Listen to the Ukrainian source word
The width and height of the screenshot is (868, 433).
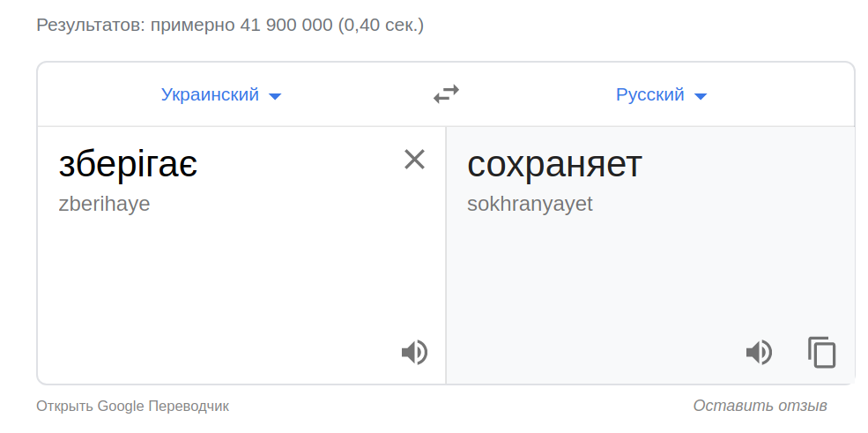[x=414, y=353]
